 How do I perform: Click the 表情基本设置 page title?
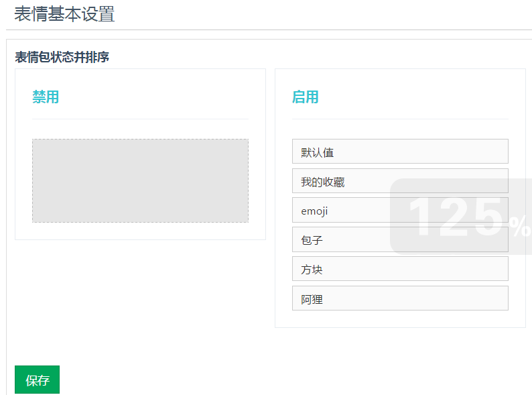coord(64,14)
